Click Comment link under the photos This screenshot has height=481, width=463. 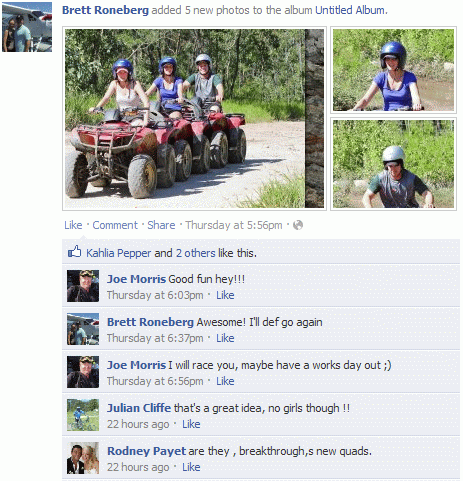pyautogui.click(x=115, y=225)
